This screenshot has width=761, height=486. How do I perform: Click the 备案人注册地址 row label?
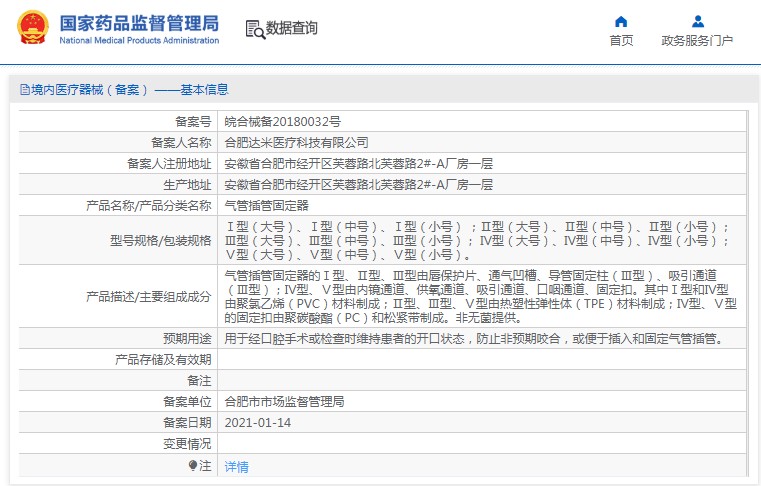coord(169,164)
